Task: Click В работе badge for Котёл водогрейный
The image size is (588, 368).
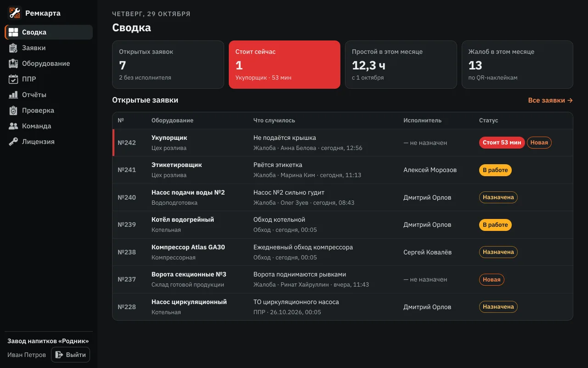Action: click(x=495, y=225)
